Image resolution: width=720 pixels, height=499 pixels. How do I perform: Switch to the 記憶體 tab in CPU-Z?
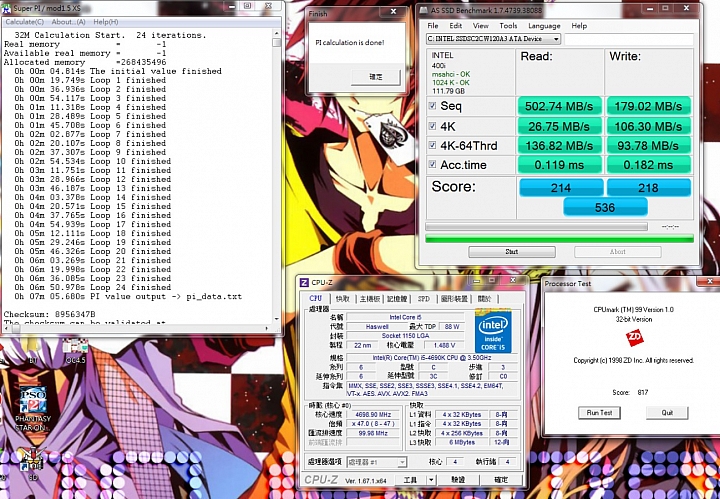[397, 299]
